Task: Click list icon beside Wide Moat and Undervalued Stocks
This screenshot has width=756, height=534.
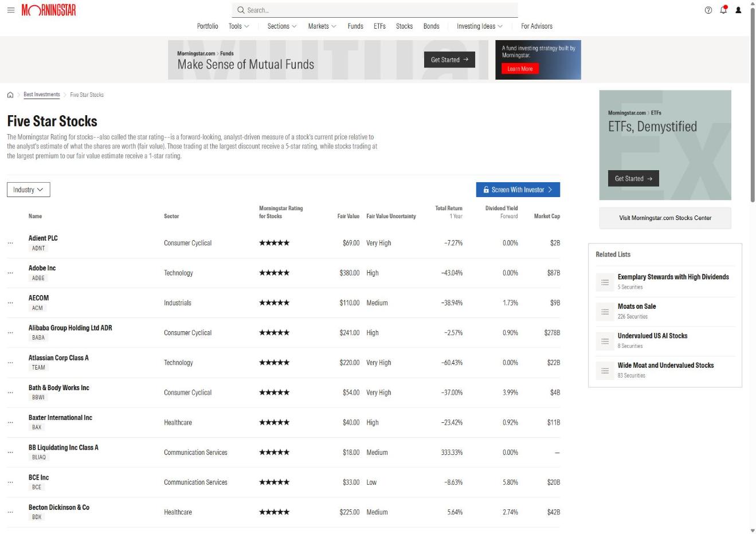Action: tap(605, 371)
